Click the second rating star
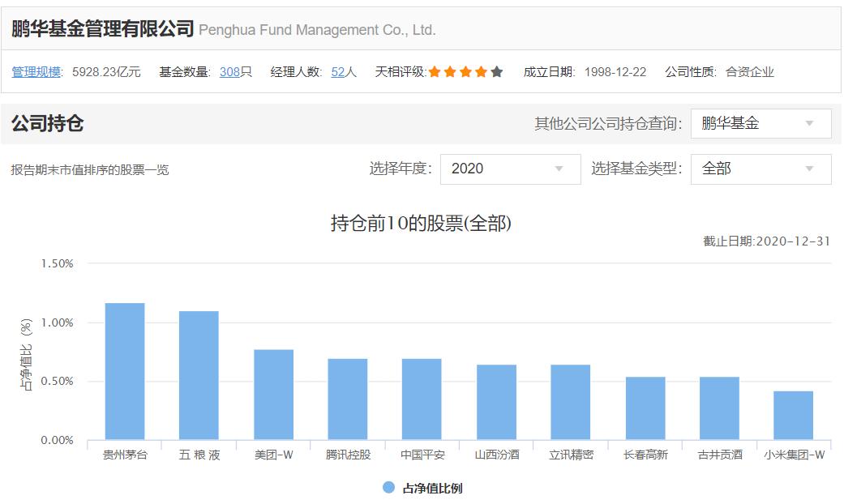 [x=448, y=71]
